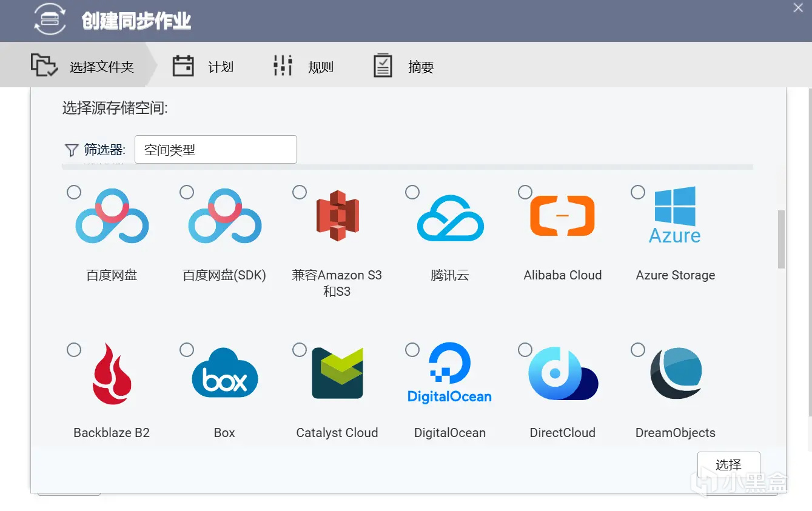This screenshot has height=511, width=812.
Task: Click the 百度网盘 cloud logo
Action: [112, 216]
